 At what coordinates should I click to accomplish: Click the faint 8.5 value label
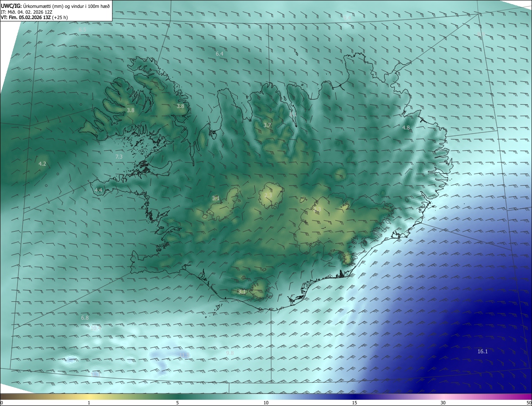[x=82, y=30]
